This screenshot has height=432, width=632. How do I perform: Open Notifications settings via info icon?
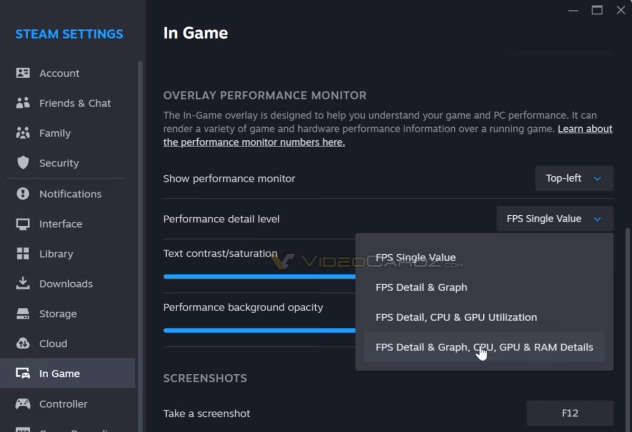click(23, 194)
